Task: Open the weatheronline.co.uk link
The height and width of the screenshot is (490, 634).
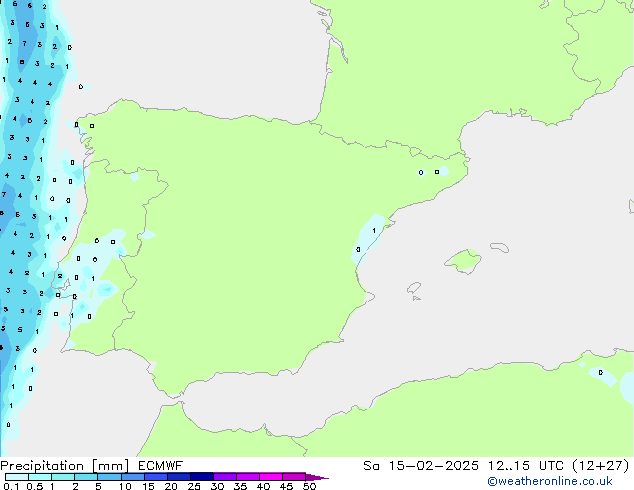Action: [550, 481]
